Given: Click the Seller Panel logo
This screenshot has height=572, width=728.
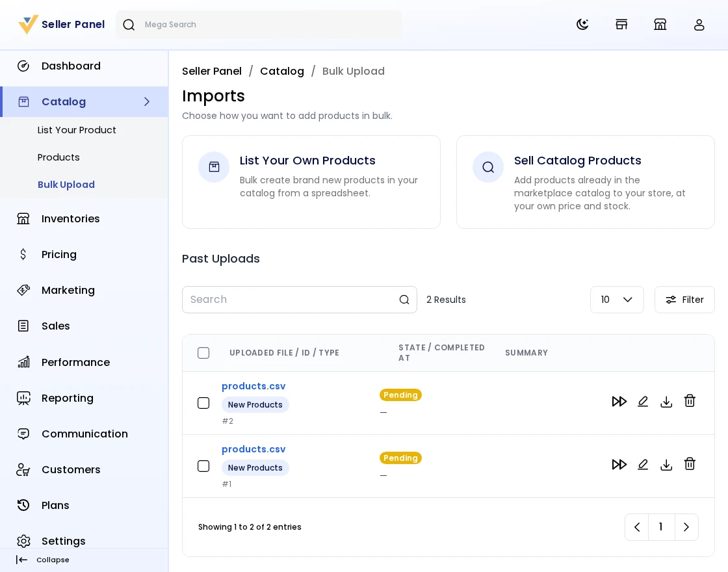Looking at the screenshot, I should [61, 24].
